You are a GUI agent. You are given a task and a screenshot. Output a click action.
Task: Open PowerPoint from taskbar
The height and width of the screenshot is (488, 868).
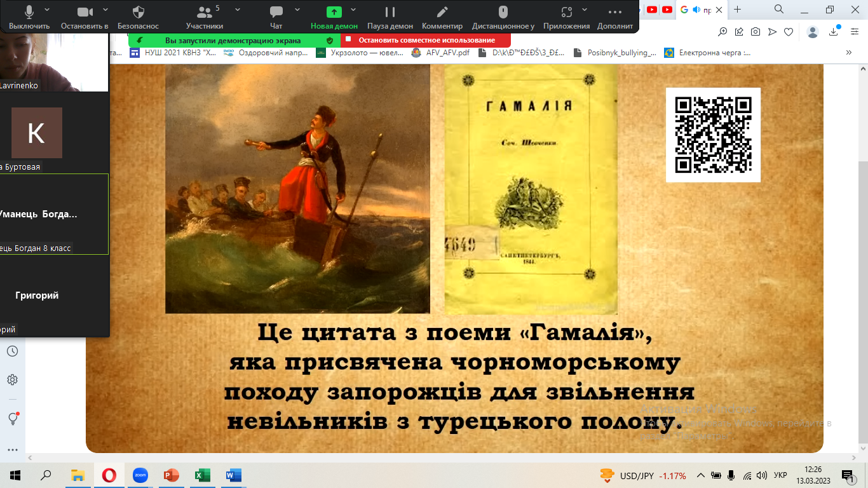tap(171, 475)
